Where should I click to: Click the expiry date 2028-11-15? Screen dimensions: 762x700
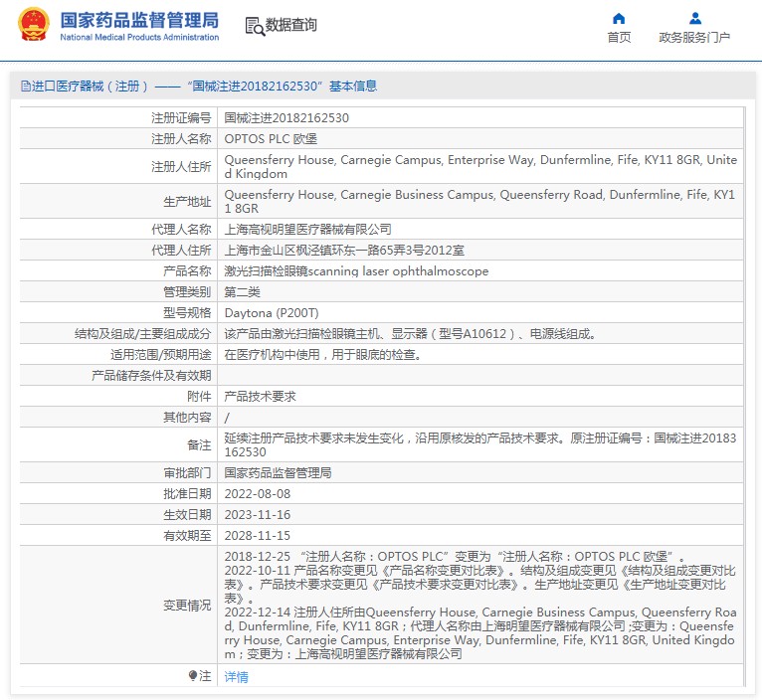click(x=257, y=535)
